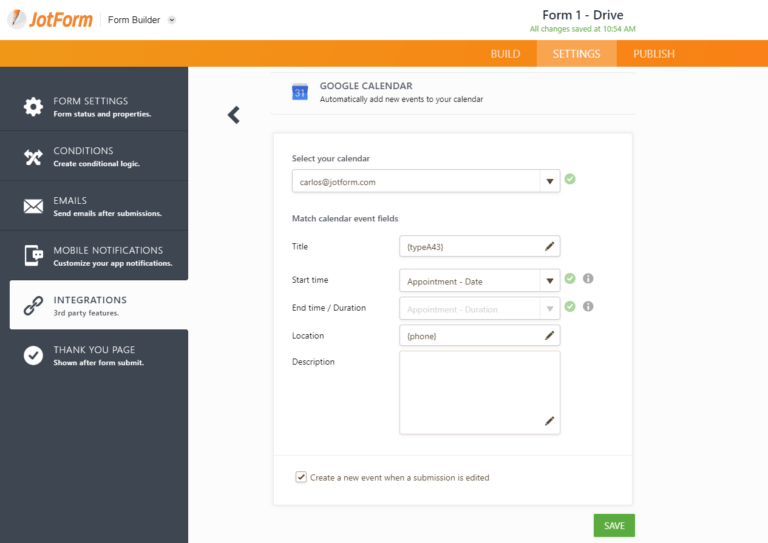Click the back arrow beside Google Calendar
Image resolution: width=768 pixels, height=543 pixels.
pos(234,115)
